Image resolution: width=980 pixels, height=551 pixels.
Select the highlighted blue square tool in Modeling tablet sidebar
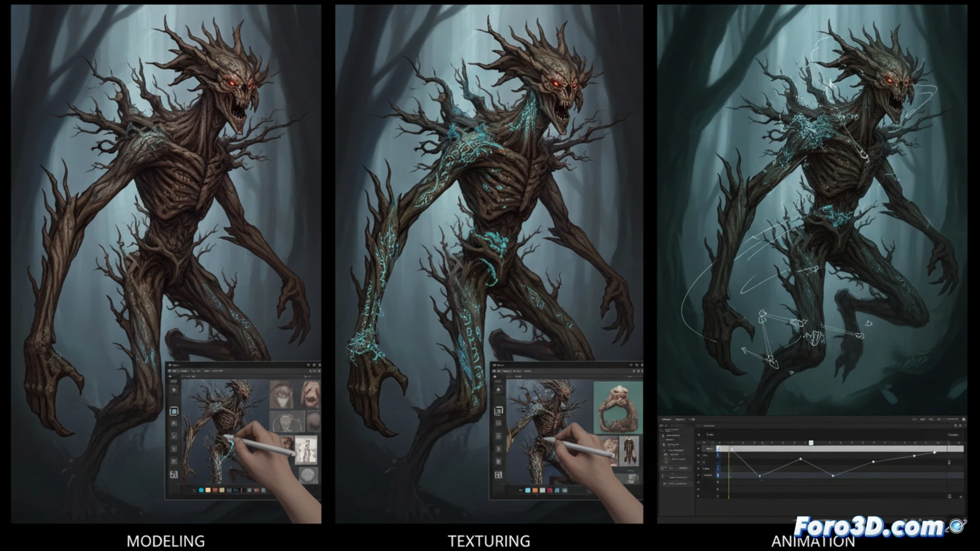pyautogui.click(x=174, y=411)
